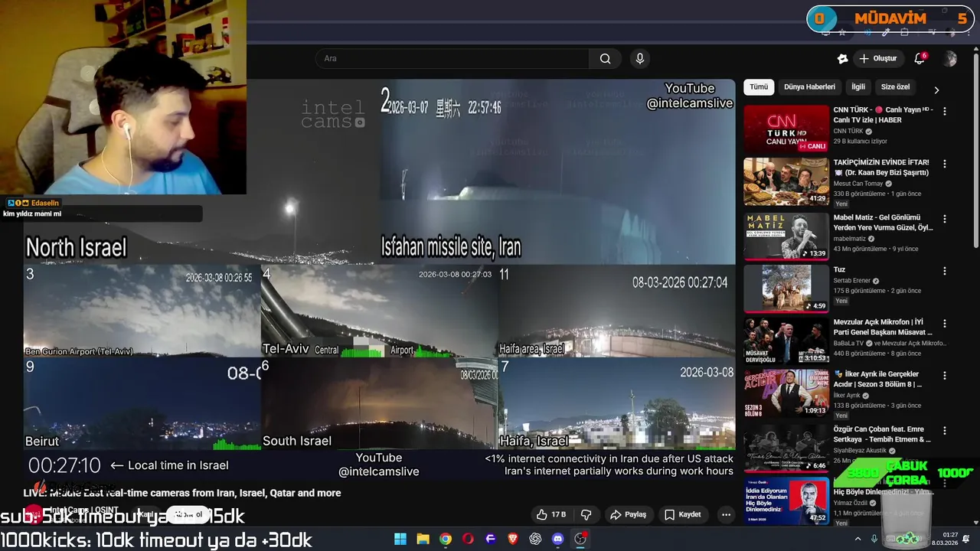Select the Dünya Haberleri filter chip
Viewport: 980px width, 551px height.
(809, 87)
